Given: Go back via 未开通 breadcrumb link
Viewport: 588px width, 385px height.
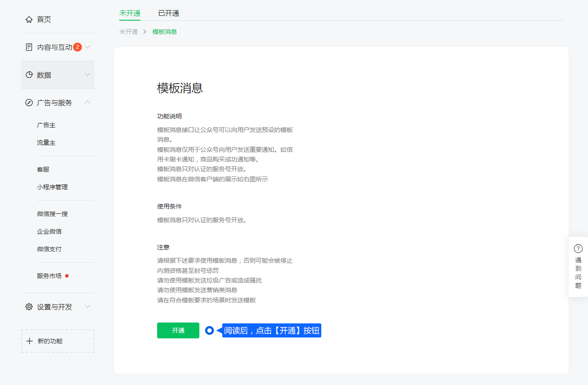Looking at the screenshot, I should (x=129, y=32).
